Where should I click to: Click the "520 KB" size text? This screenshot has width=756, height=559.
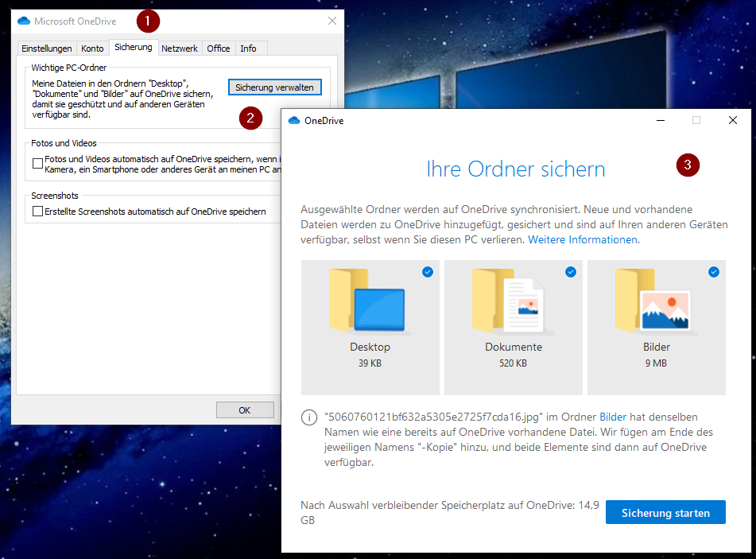513,363
